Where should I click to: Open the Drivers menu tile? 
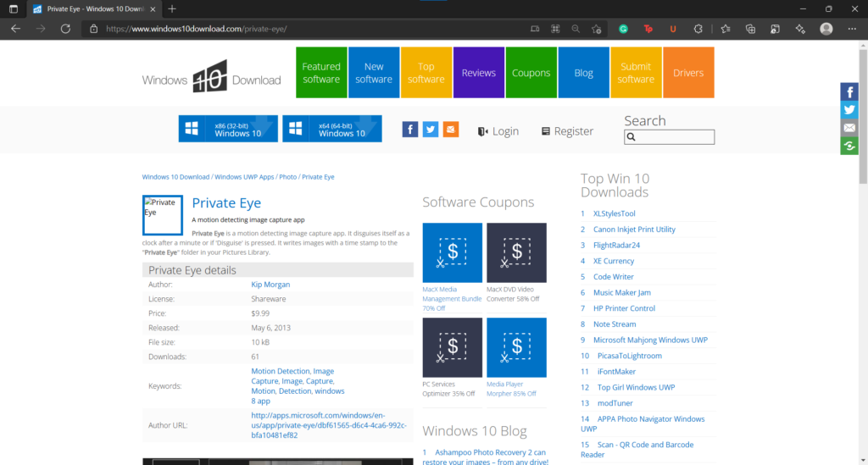click(688, 73)
